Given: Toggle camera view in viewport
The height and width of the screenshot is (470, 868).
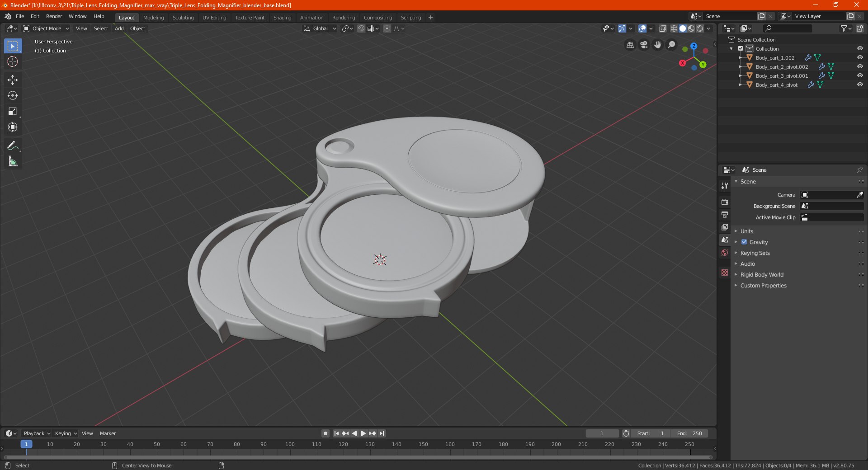Looking at the screenshot, I should (644, 45).
